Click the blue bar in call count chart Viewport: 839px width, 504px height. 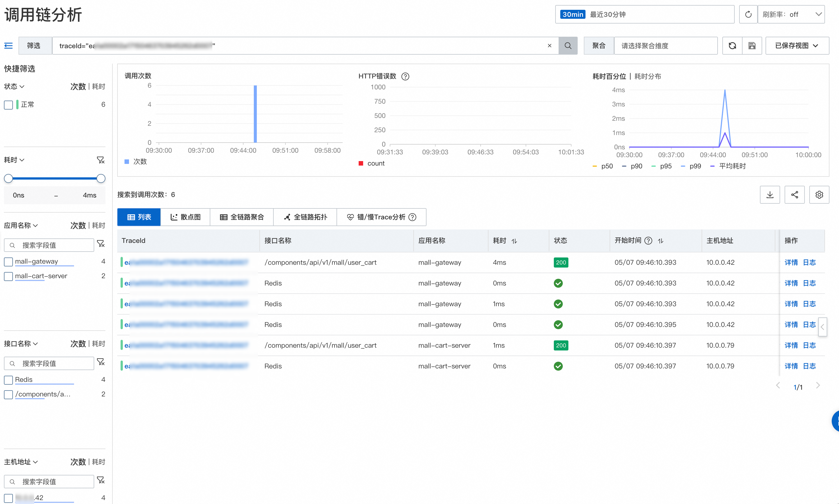tap(255, 114)
